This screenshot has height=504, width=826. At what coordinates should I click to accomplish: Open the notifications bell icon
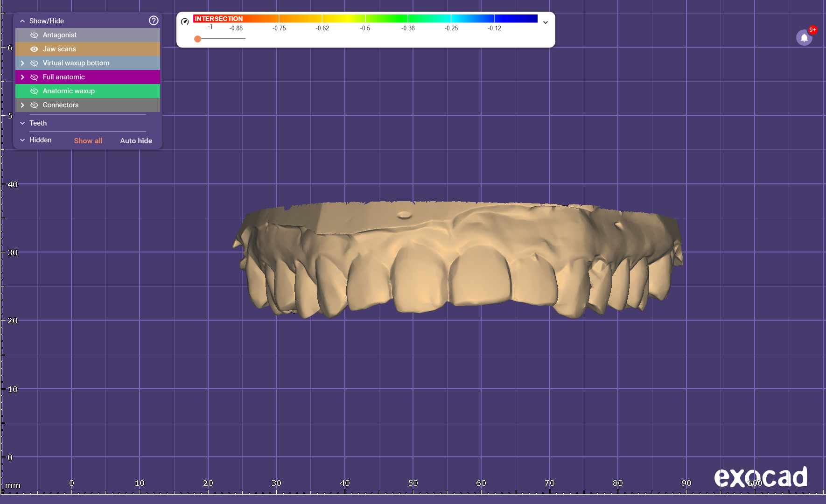[x=804, y=38]
